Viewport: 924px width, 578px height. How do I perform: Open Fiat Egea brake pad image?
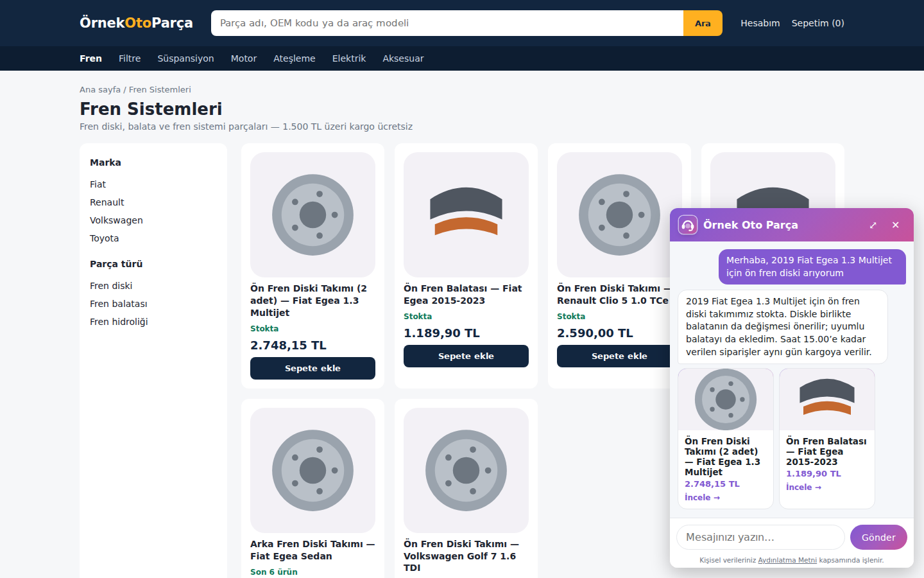click(466, 215)
